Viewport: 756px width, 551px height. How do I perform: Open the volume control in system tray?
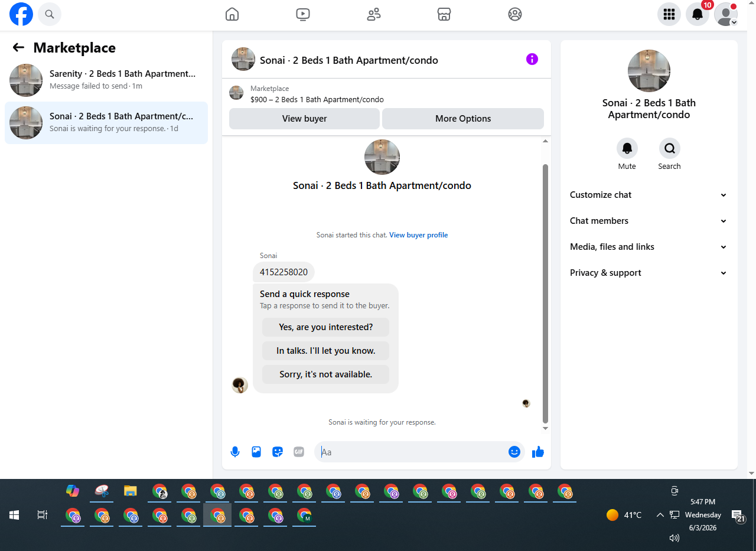pos(674,538)
